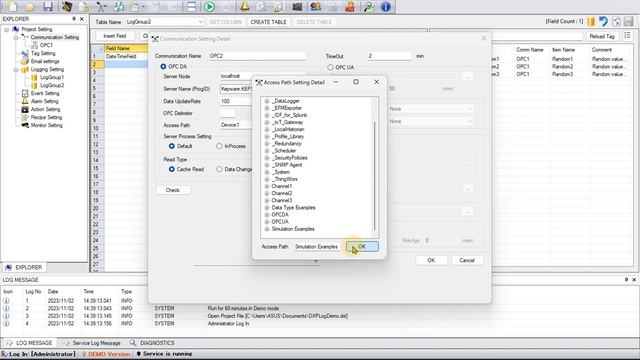This screenshot has height=360, width=640.
Task: Close the Log Message panel with its X
Action: point(634,280)
